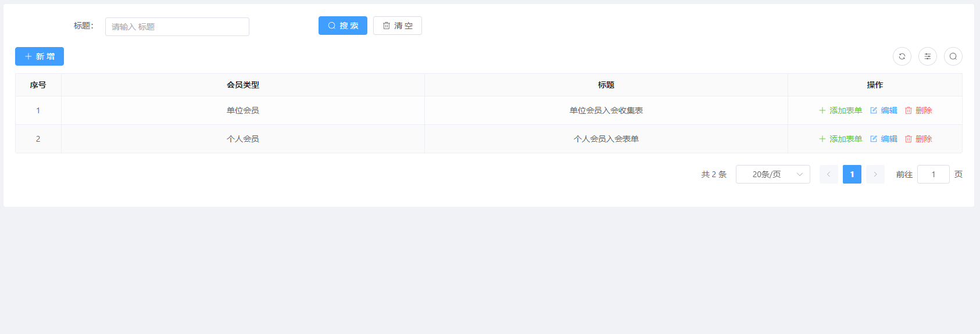Go to the previous page arrow
This screenshot has height=334, width=980.
(828, 174)
